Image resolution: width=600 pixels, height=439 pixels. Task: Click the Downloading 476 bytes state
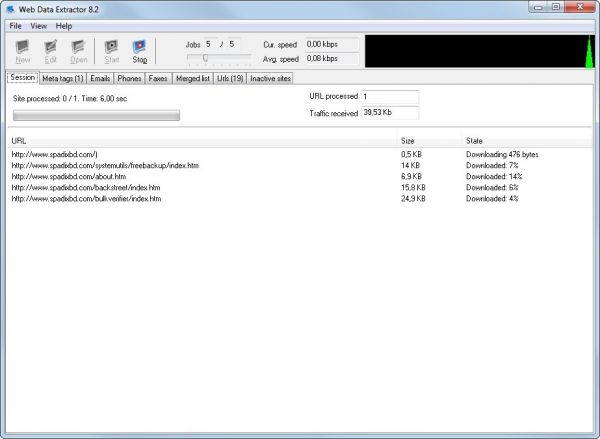coord(502,154)
